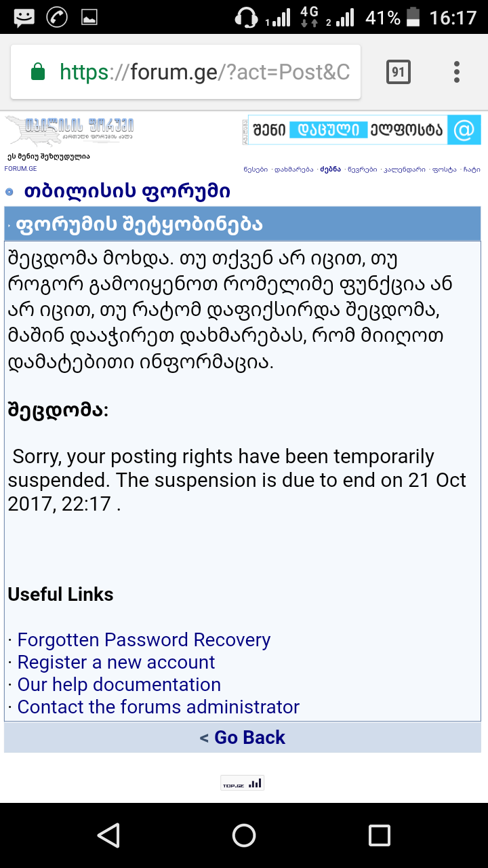
Task: Click Contact the forums administrator link
Action: coord(158,707)
